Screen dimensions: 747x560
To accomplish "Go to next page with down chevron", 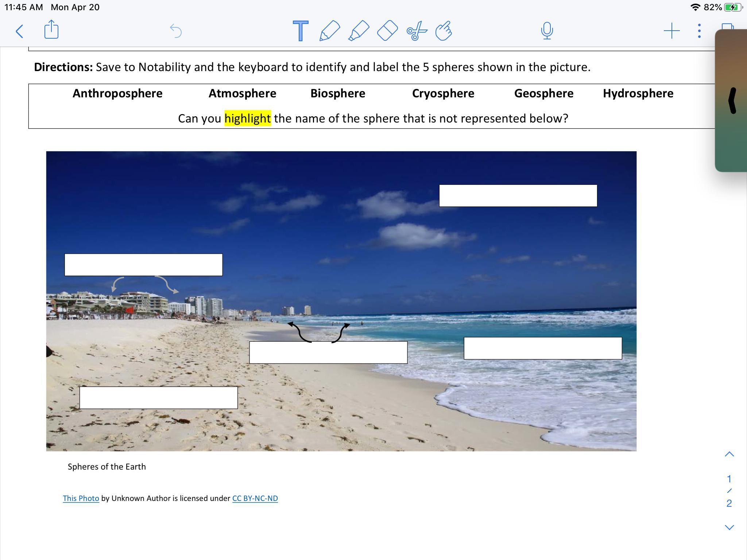I will [x=729, y=527].
